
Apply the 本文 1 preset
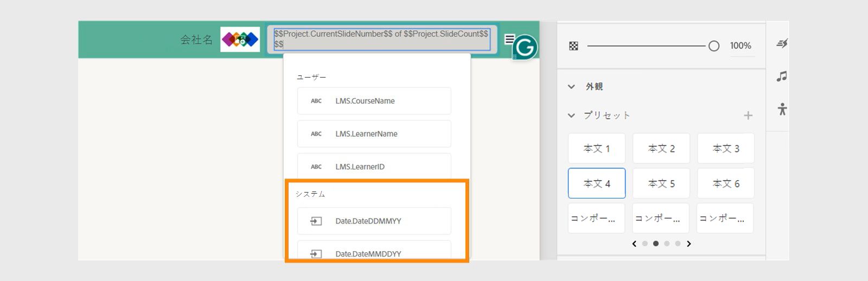pos(597,148)
